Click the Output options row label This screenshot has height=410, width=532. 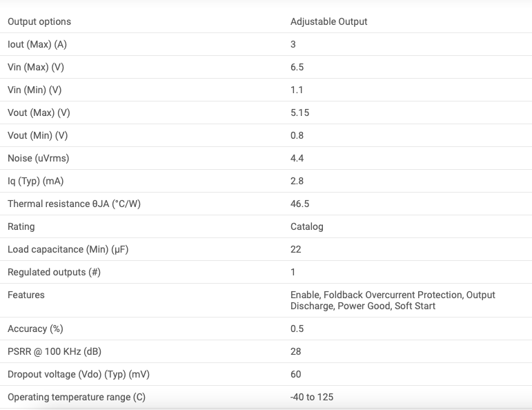[39, 21]
